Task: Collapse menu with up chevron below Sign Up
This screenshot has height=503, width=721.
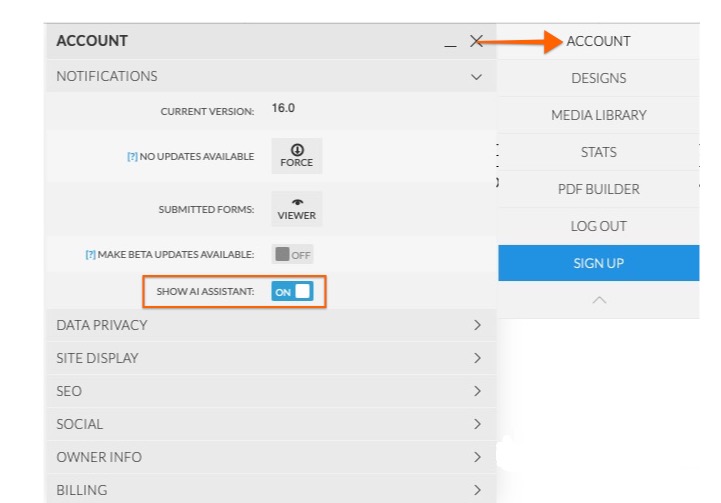Action: 599,300
